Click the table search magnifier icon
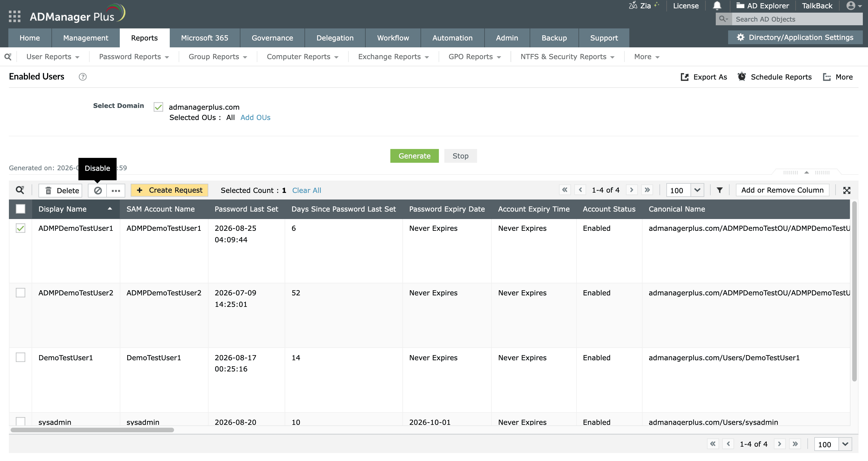868x461 pixels. point(20,190)
